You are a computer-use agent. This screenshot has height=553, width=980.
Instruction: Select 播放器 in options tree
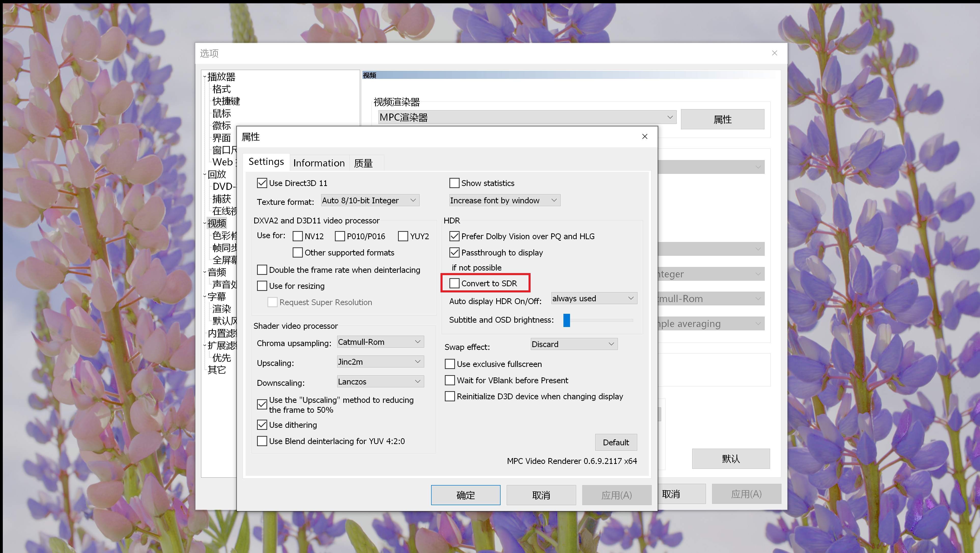click(x=221, y=77)
